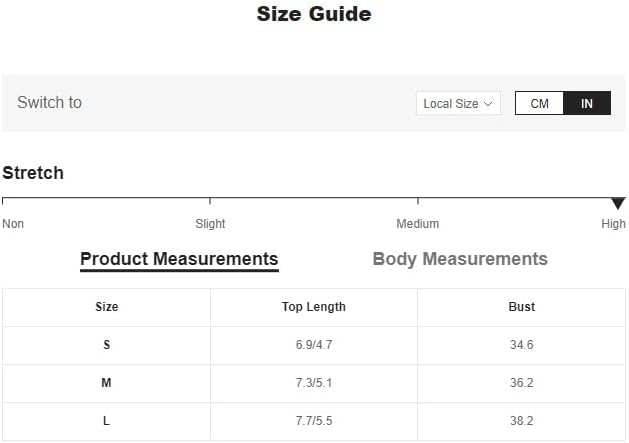Click the High stretch marker triangle
The image size is (629, 443).
click(618, 203)
